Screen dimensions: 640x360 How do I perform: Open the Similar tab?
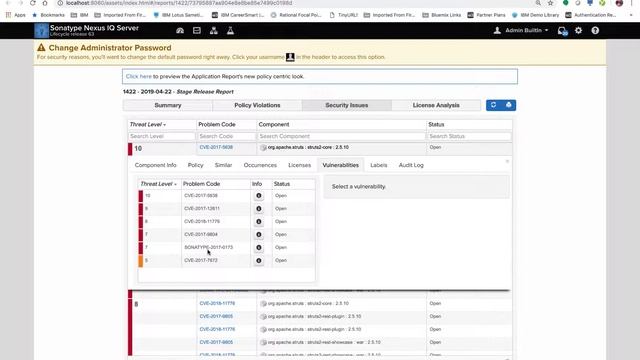point(223,165)
